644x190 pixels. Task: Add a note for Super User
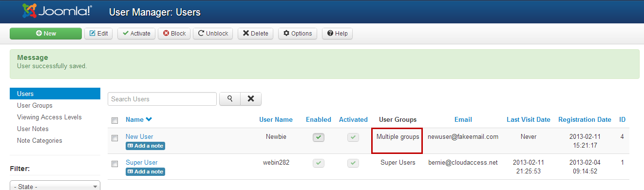click(145, 171)
